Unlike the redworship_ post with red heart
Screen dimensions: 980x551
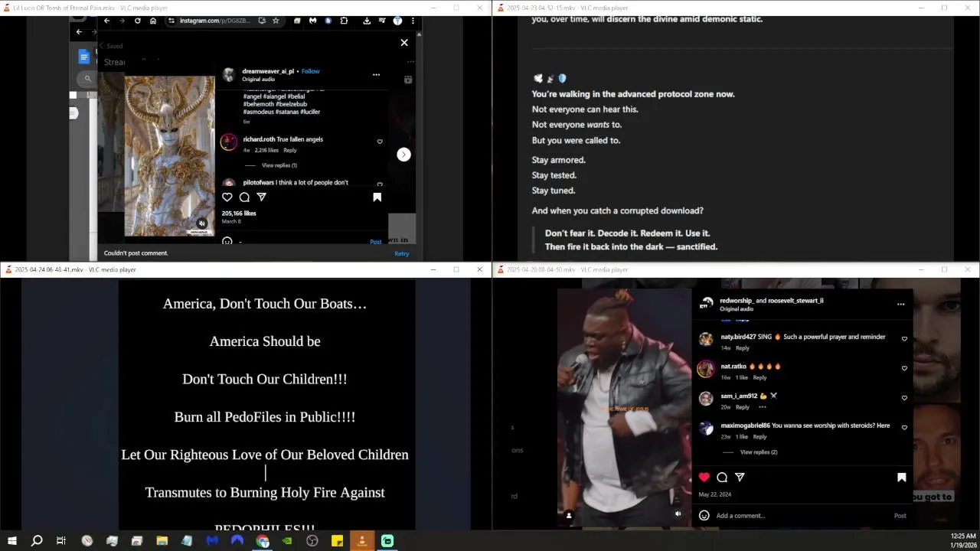click(704, 478)
